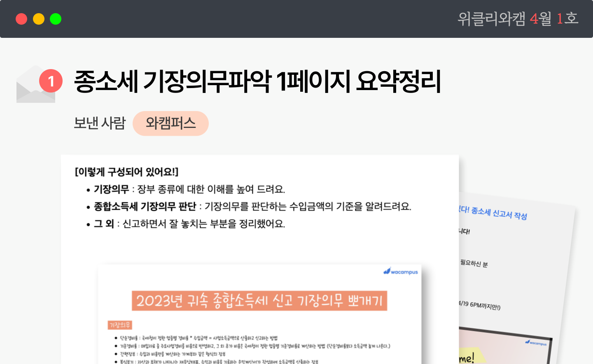Click the small orange 기장의무 tag
Viewport: 593px width, 364px height.
click(x=120, y=325)
